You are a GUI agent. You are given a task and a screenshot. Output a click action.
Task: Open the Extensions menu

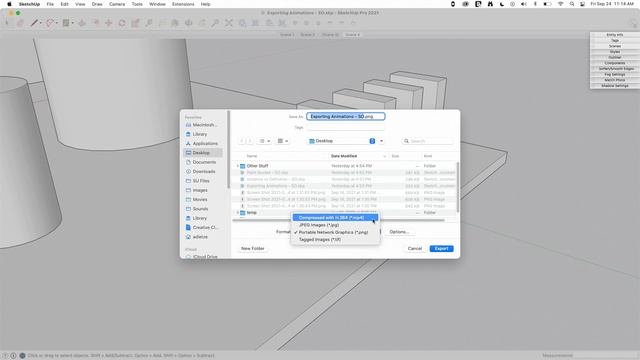[183, 4]
